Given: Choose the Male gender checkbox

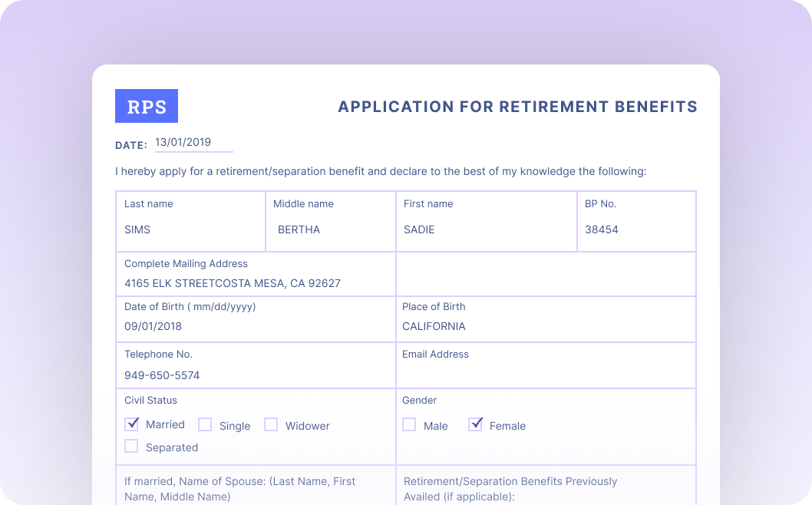Looking at the screenshot, I should tap(409, 425).
